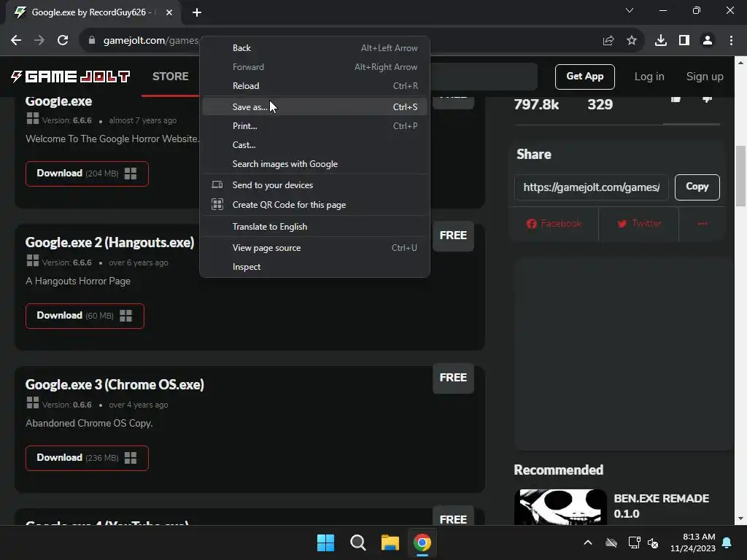Click the address bar URL gamejolt.com/games
Image resolution: width=747 pixels, height=560 pixels.
[150, 41]
